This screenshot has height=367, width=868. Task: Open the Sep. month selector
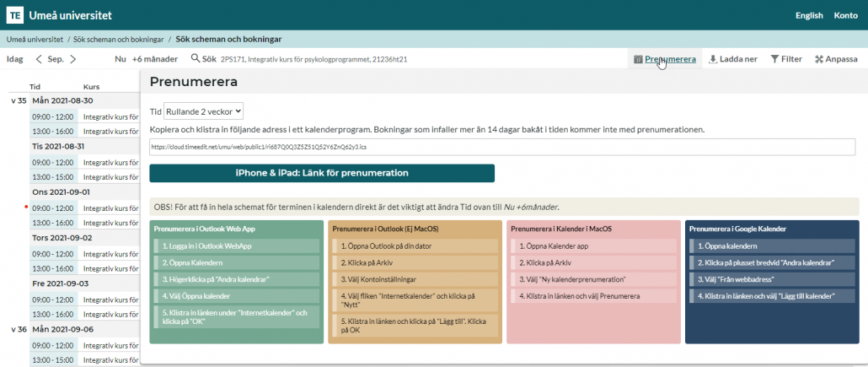tap(56, 59)
